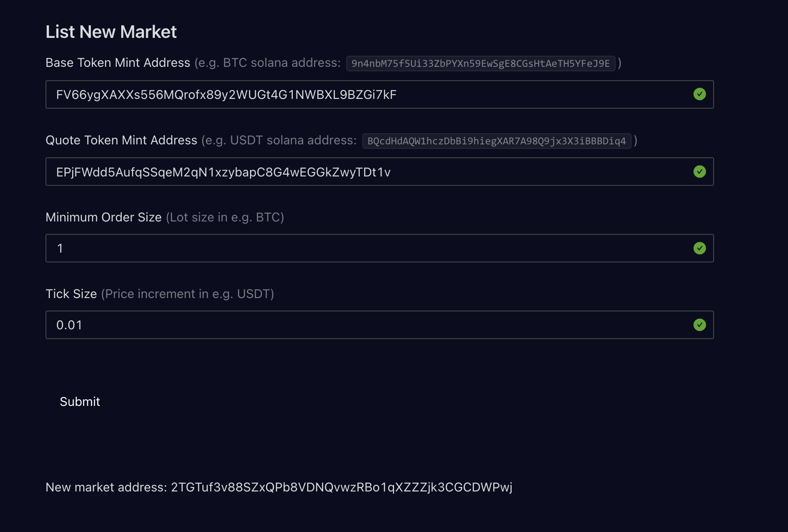Viewport: 788px width, 532px height.
Task: Click the Price increment in e.g. USDT hint
Action: pos(188,294)
